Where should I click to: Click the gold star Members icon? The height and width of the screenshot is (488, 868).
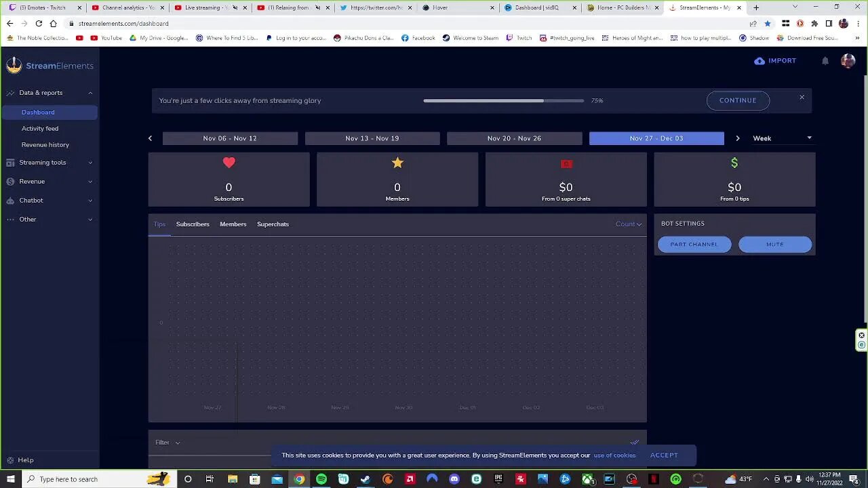pos(397,163)
